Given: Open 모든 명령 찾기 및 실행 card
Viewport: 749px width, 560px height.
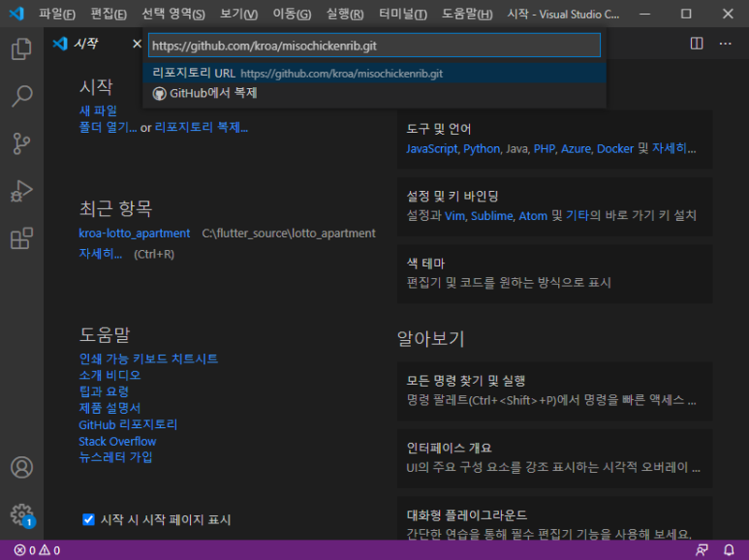Looking at the screenshot, I should coord(554,390).
